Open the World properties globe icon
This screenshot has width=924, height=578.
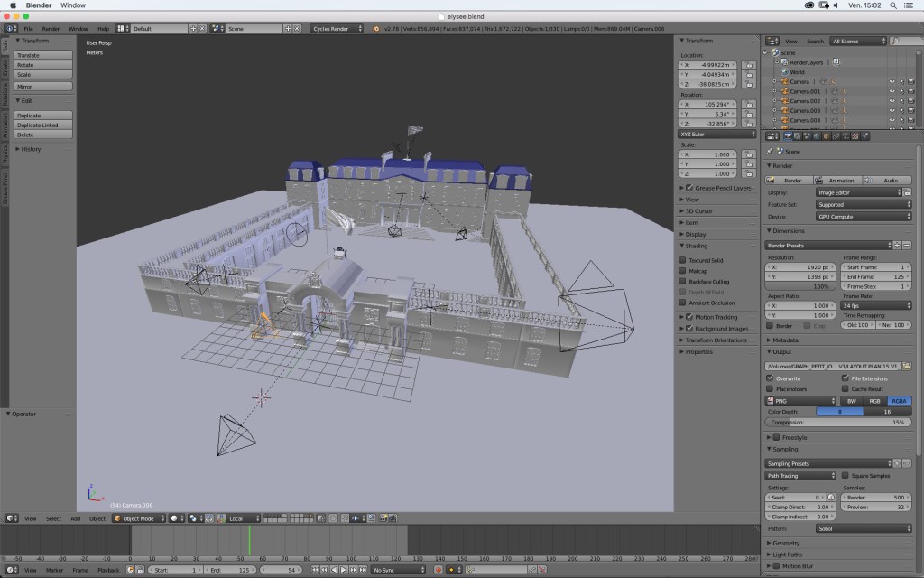click(817, 136)
